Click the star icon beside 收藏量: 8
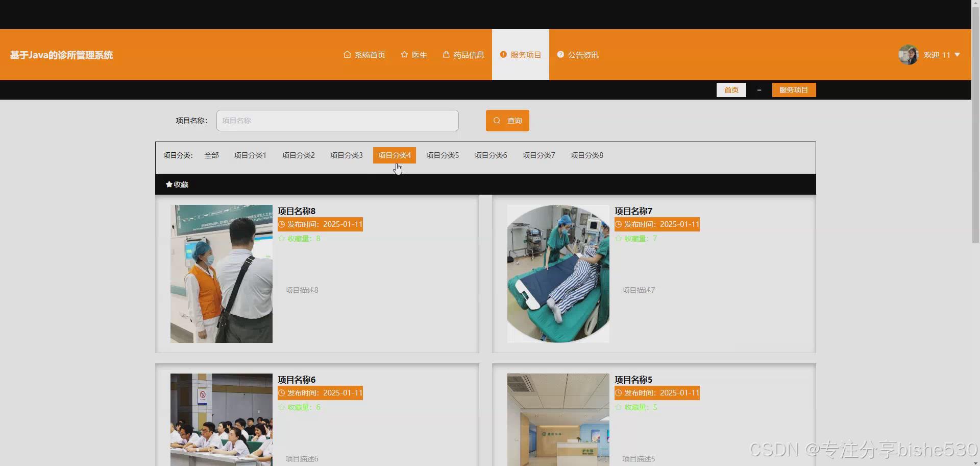The height and width of the screenshot is (466, 980). (x=281, y=239)
